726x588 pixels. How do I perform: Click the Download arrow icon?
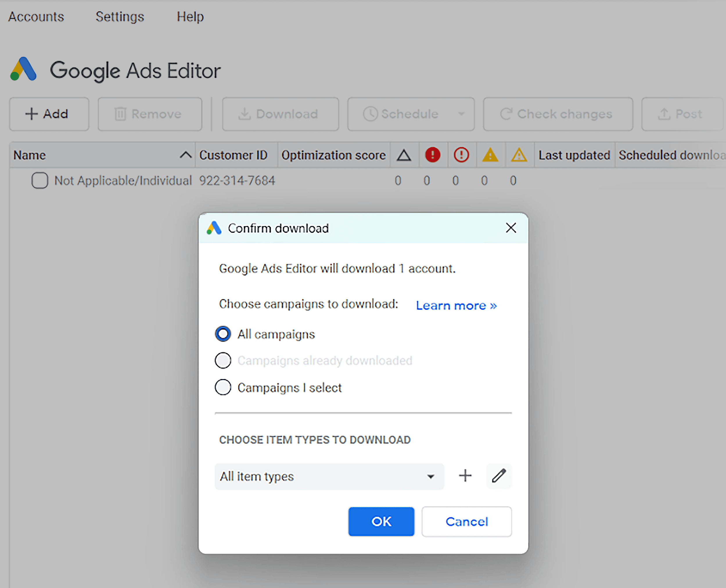tap(245, 114)
